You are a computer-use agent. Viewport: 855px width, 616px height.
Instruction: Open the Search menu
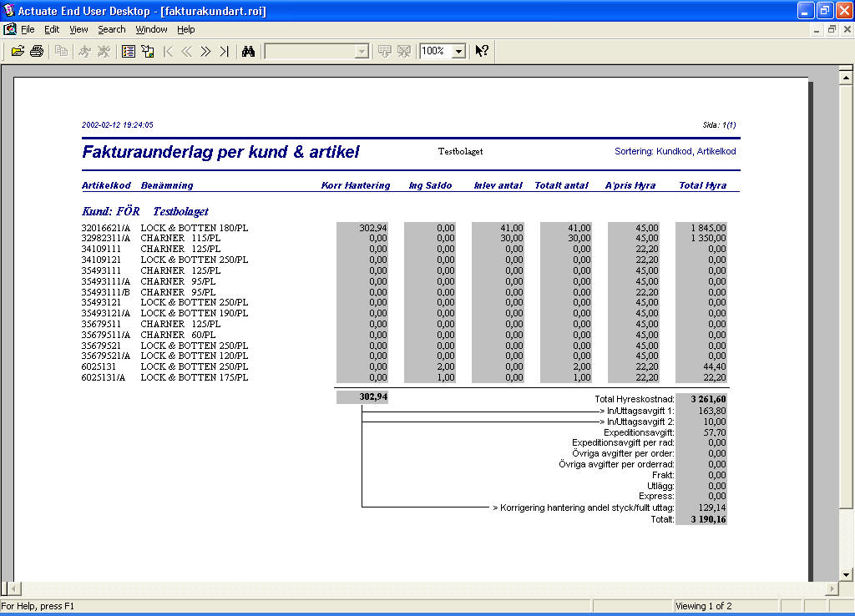point(111,29)
